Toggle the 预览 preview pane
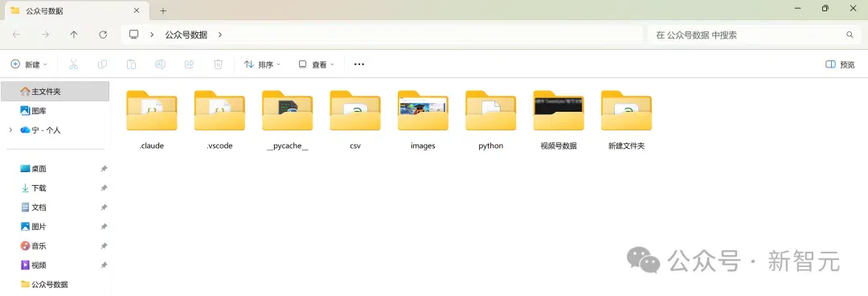 (840, 64)
